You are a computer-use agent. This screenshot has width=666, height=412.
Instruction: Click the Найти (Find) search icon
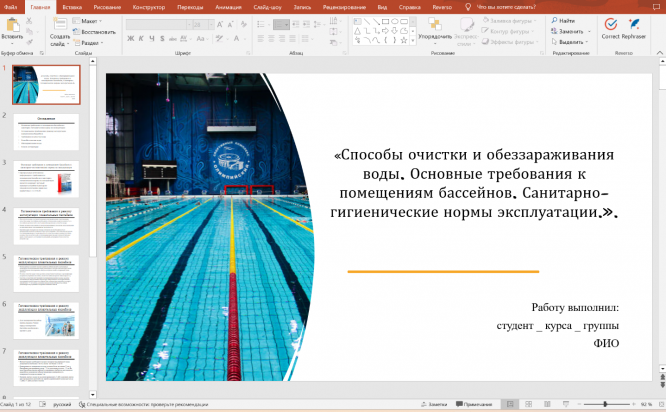point(554,20)
